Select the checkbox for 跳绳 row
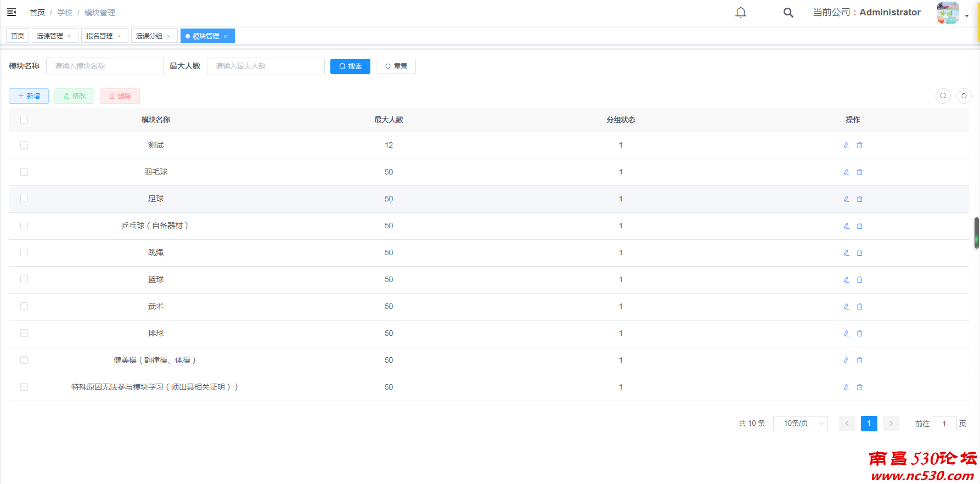 pos(24,252)
